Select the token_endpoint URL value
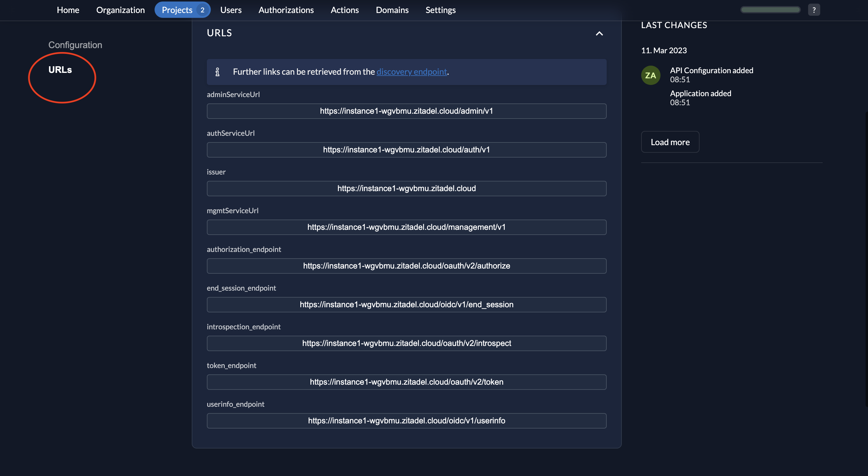Screen dimensions: 868x476 (x=406, y=382)
